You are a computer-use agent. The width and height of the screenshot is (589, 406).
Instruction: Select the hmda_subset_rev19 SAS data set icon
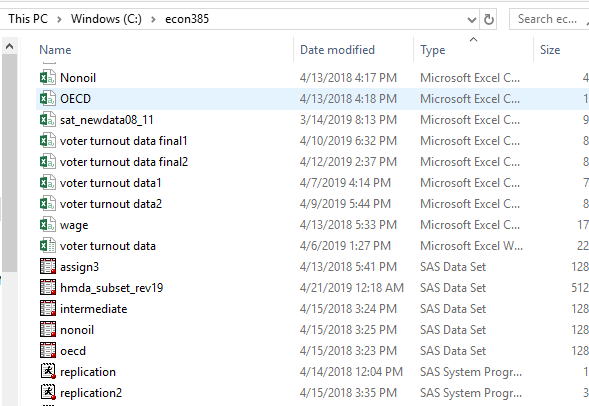tap(48, 288)
